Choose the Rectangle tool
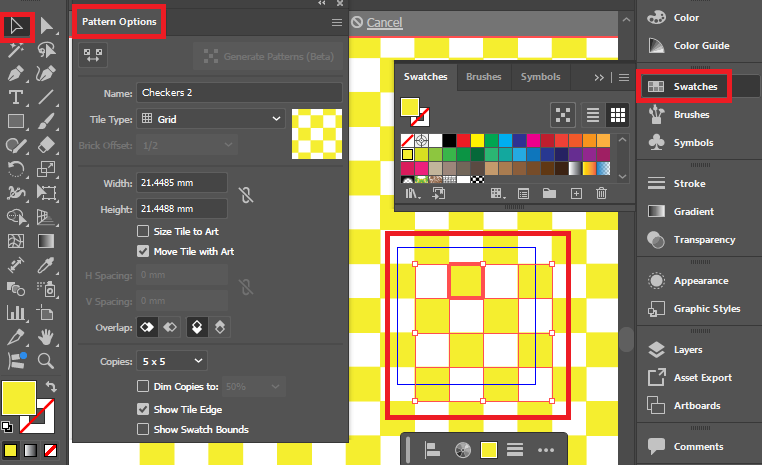 (x=16, y=121)
